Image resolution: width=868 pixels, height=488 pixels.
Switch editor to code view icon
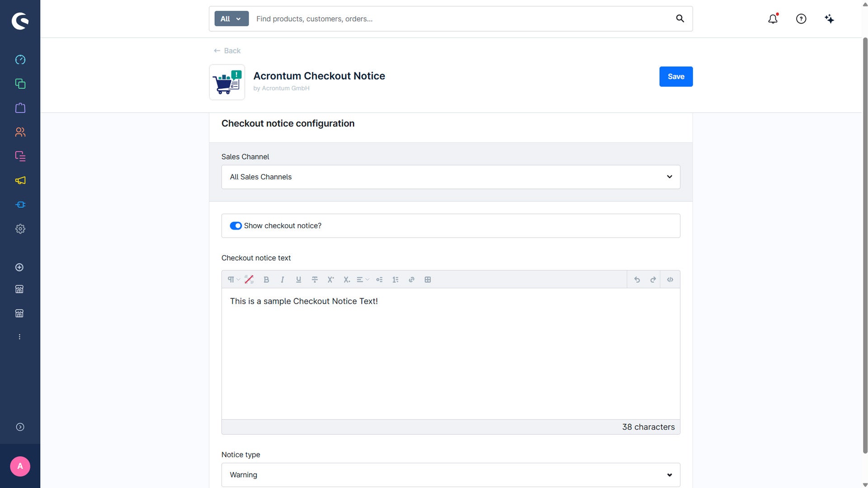pyautogui.click(x=670, y=280)
